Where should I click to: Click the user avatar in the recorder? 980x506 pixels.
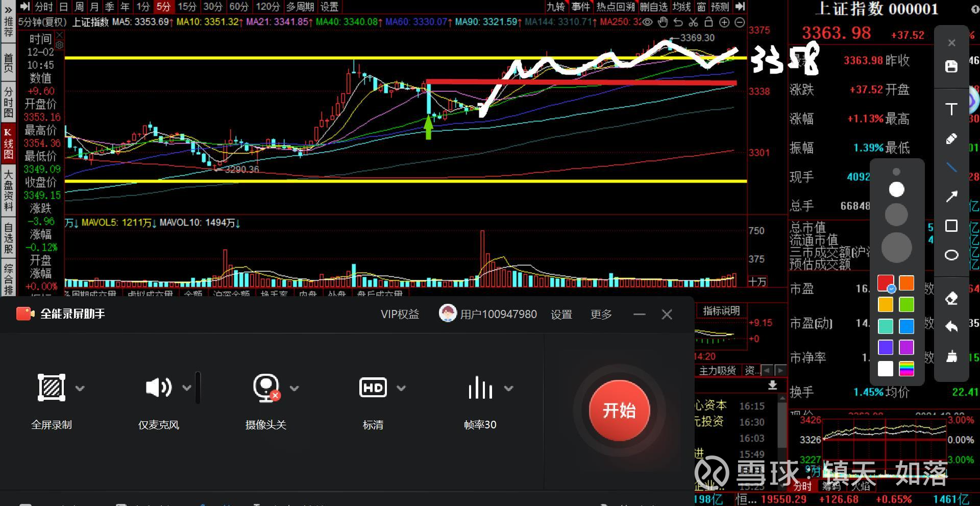(448, 314)
